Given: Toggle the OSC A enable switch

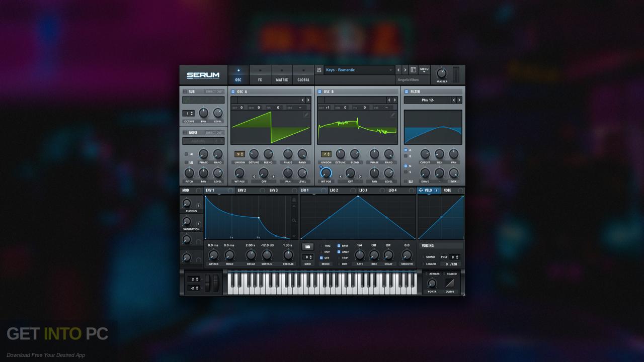Looking at the screenshot, I should (233, 92).
